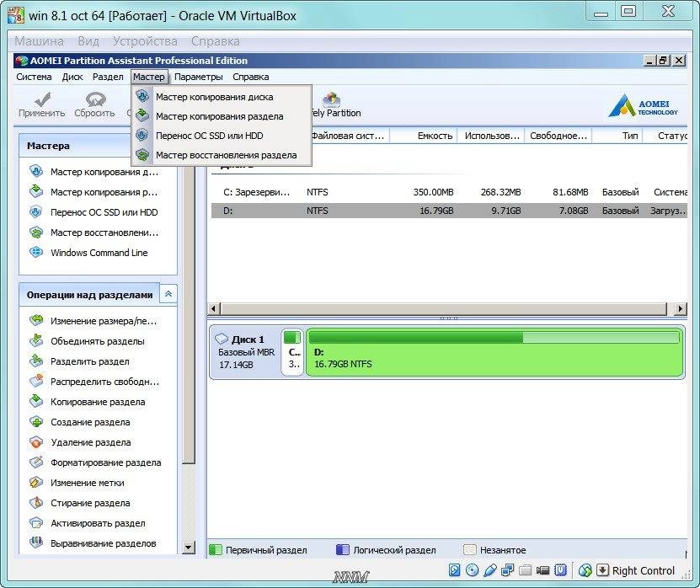Choose Мастер восстановления раздела from the dropdown
700x588 pixels.
click(x=222, y=155)
